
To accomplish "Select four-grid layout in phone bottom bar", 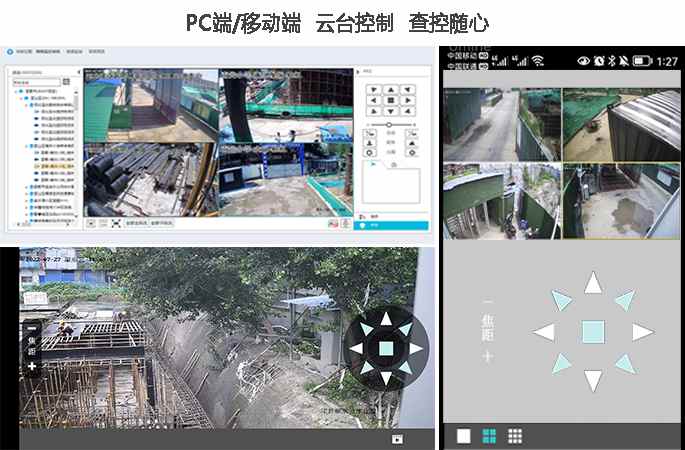I will pyautogui.click(x=489, y=435).
